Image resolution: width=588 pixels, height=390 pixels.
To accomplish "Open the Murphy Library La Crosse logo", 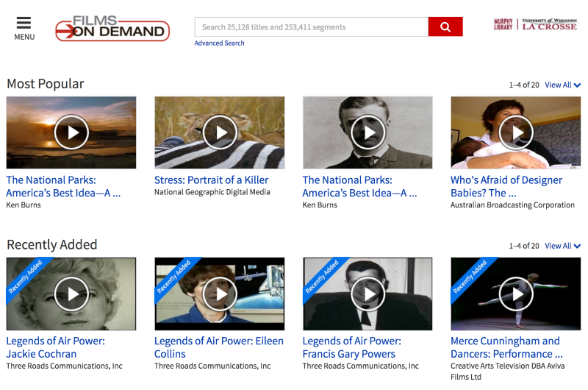I will click(x=536, y=25).
